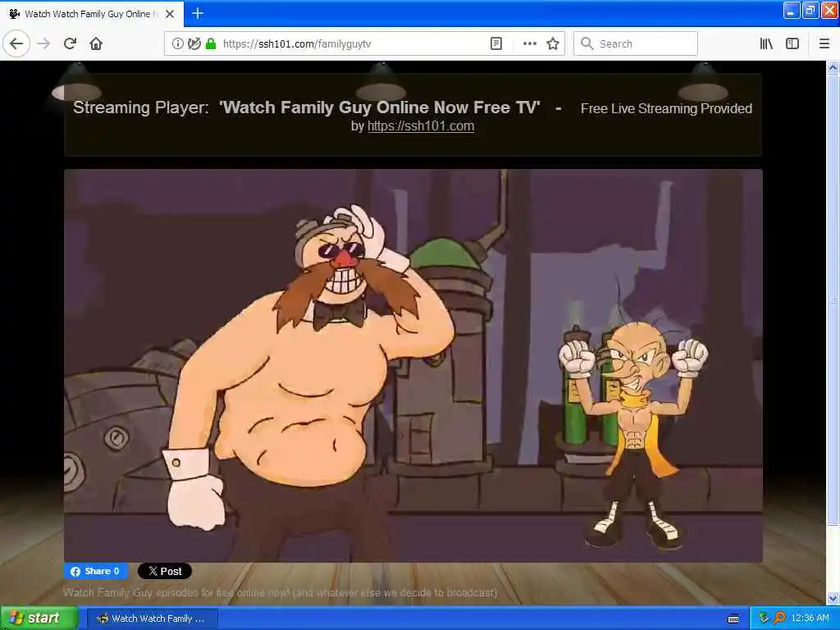Click the page scrollbar up arrow

pyautogui.click(x=833, y=67)
